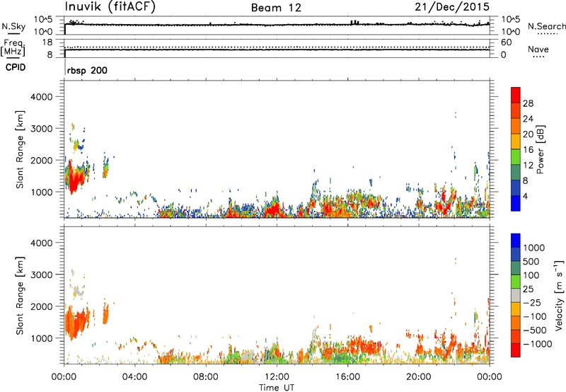Click the gray segment of Velocity colorbar
This screenshot has width=566, height=392.
coord(516,296)
